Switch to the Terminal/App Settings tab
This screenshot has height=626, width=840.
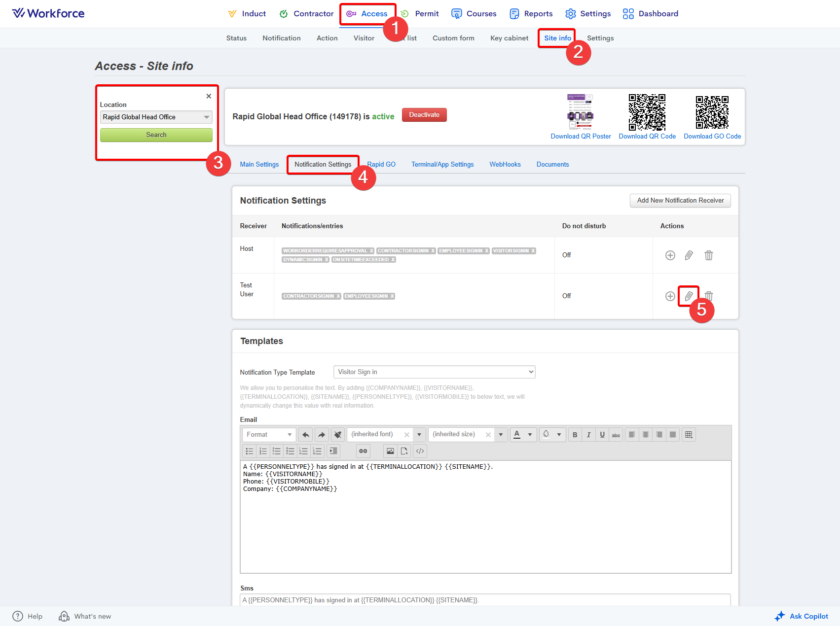(442, 165)
